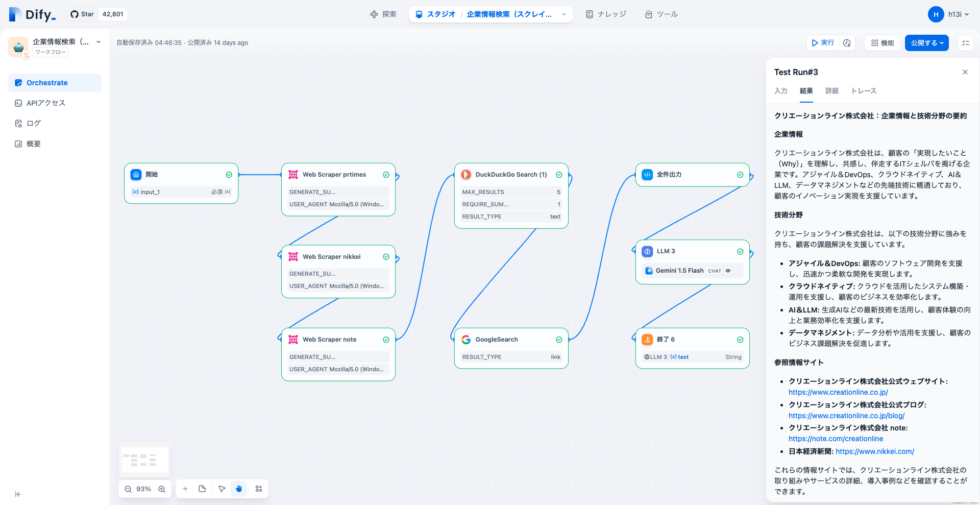Image resolution: width=980 pixels, height=505 pixels.
Task: Switch to the トレース tab
Action: point(863,91)
